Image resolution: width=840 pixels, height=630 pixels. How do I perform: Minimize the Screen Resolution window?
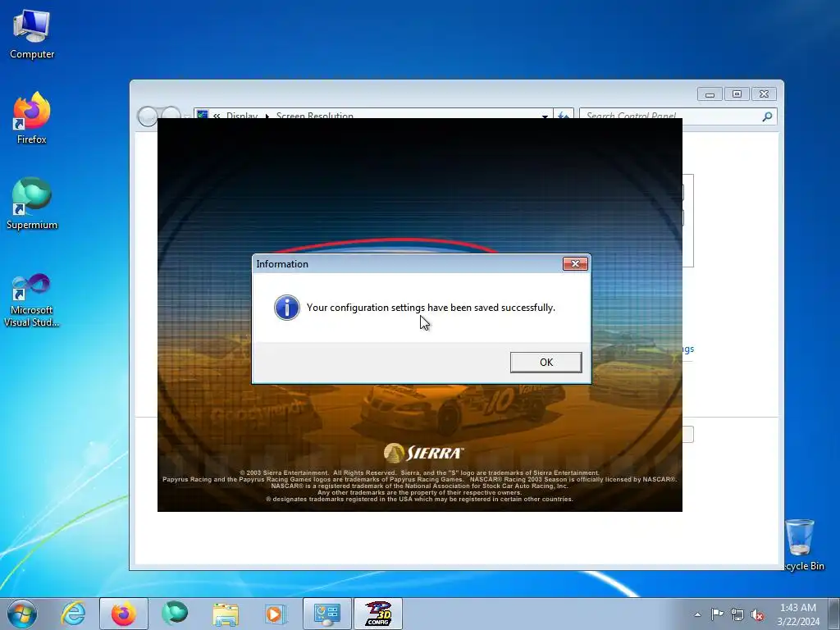[710, 94]
